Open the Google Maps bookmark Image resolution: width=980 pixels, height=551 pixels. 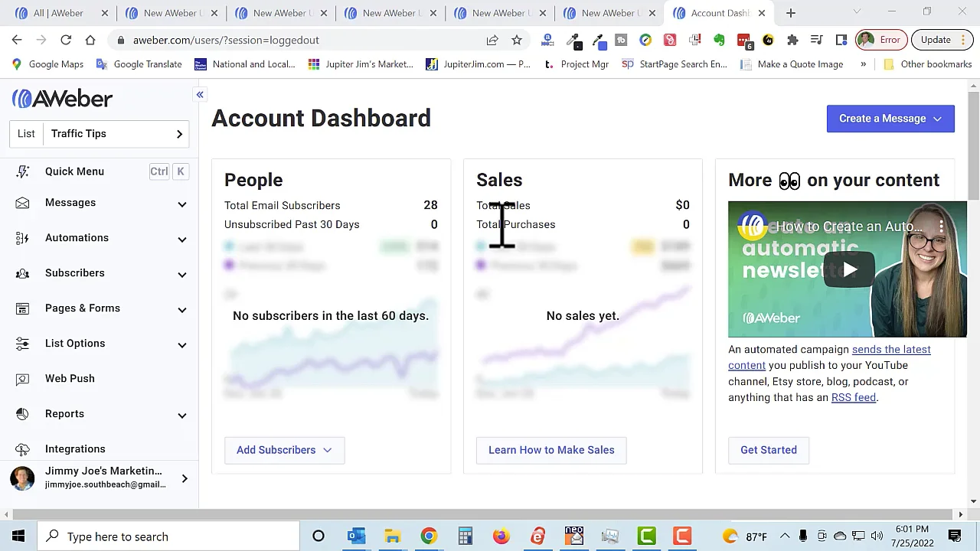(47, 64)
